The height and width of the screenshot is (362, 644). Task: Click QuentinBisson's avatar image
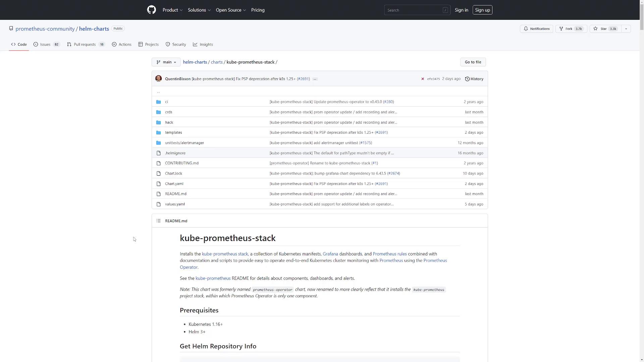(x=159, y=79)
